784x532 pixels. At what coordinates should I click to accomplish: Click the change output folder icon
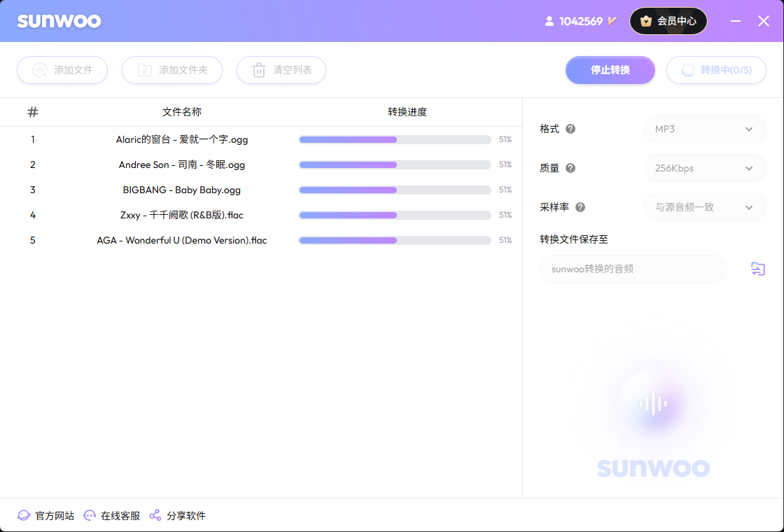[757, 269]
